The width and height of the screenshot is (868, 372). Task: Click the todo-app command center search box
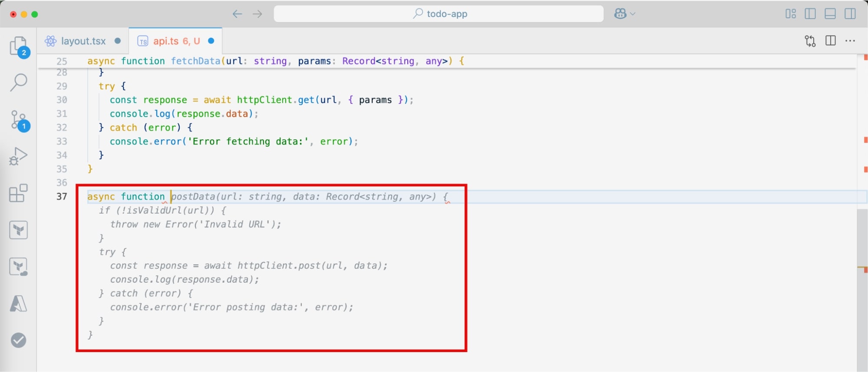(x=439, y=14)
